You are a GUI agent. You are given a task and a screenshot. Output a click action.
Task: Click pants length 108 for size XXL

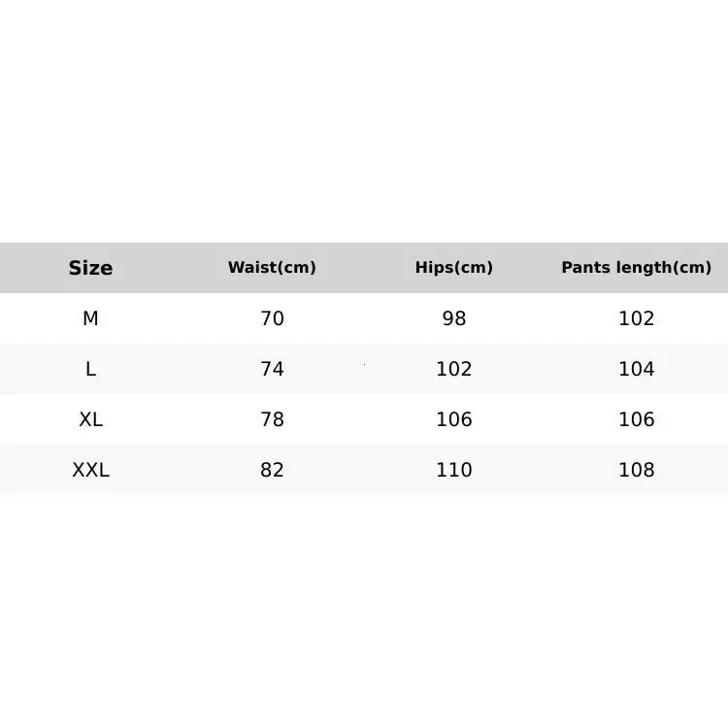pyautogui.click(x=637, y=470)
